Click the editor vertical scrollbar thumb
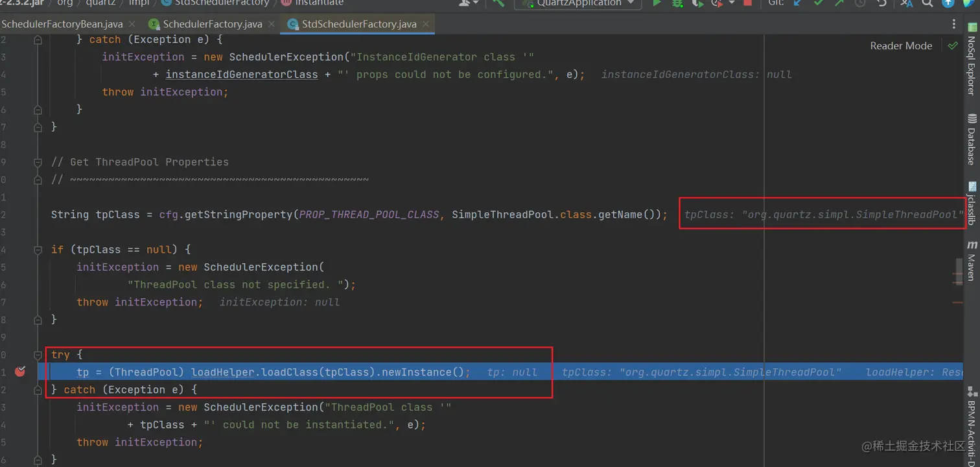 point(959,271)
